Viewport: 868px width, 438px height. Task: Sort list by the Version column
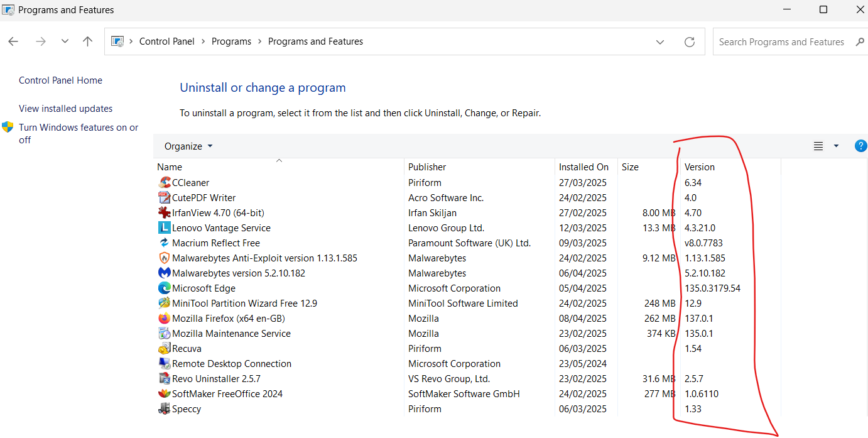[x=700, y=167]
